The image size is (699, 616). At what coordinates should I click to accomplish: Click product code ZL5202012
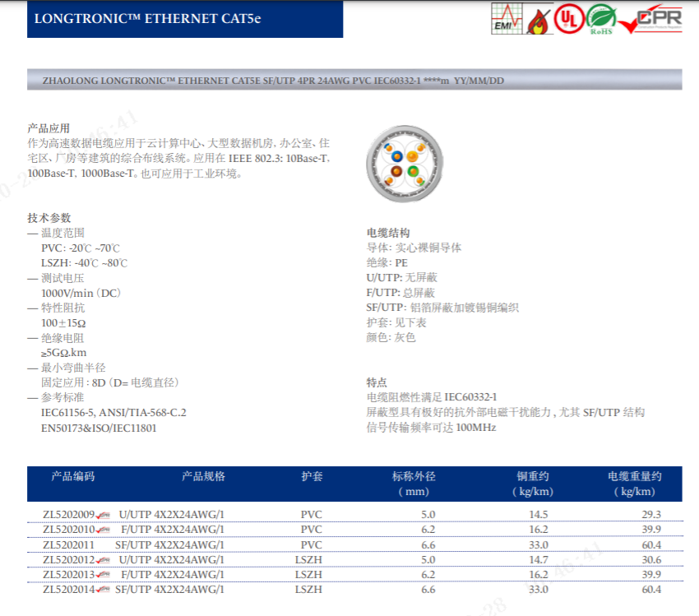[68, 559]
